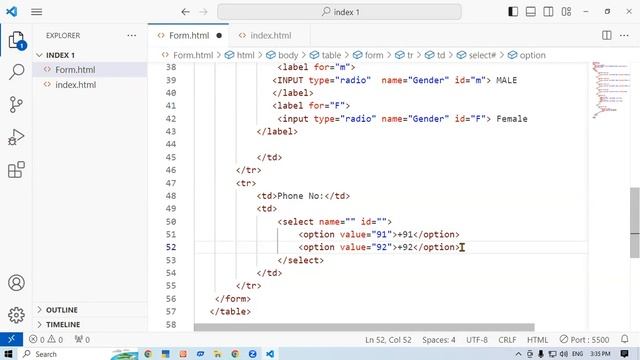Change UTF-8 file encoding
This screenshot has width=640, height=360.
point(477,340)
